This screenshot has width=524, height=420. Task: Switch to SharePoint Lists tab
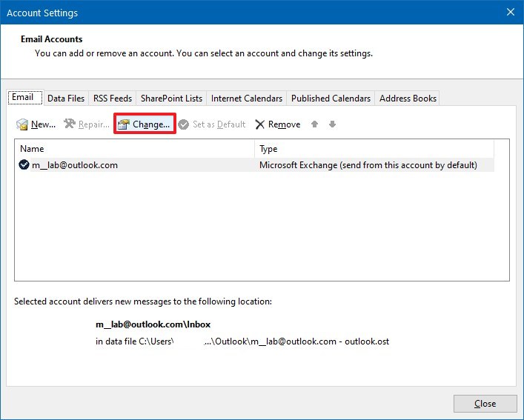point(171,99)
